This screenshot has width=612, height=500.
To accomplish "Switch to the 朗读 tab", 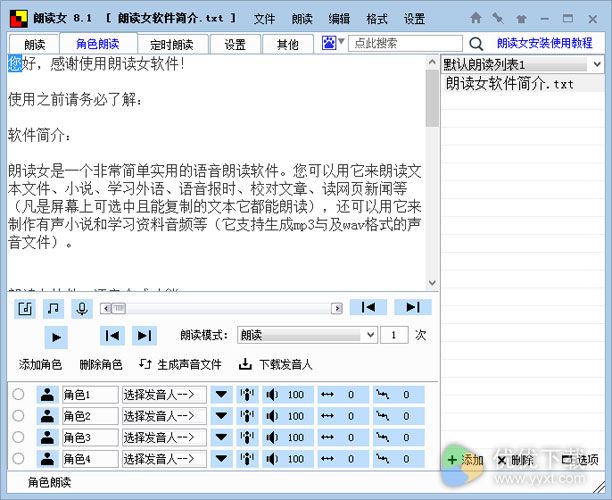I will coord(34,44).
